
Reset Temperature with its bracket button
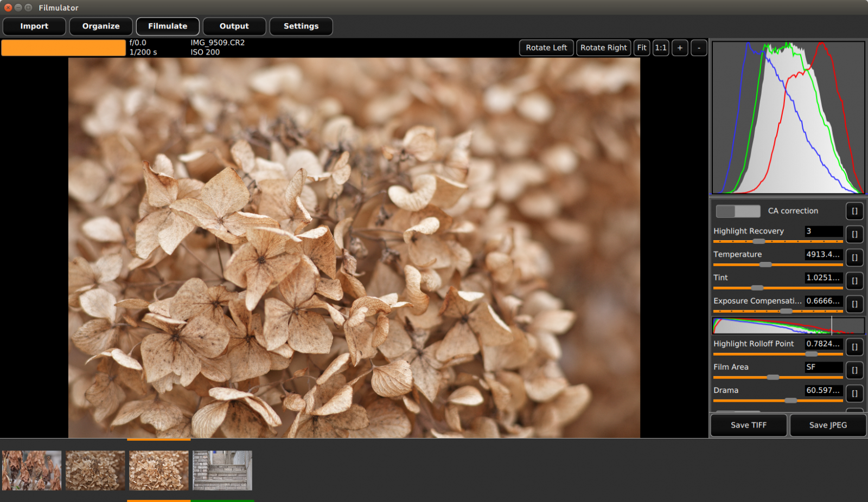(x=854, y=258)
